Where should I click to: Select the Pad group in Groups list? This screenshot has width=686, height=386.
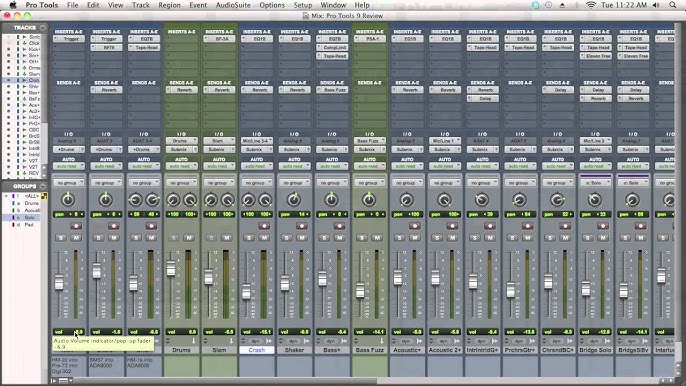pyautogui.click(x=28, y=225)
